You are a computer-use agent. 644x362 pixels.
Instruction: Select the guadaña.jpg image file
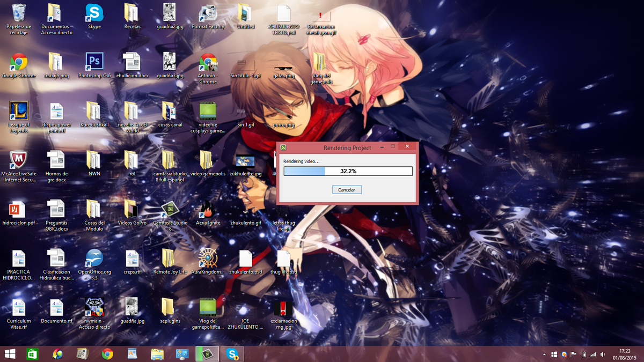pos(132,311)
